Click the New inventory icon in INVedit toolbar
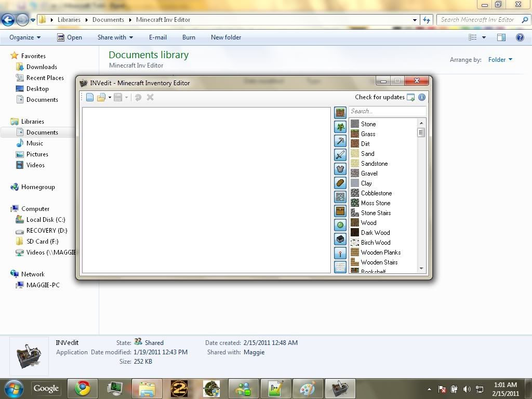This screenshot has height=399, width=532. point(89,97)
